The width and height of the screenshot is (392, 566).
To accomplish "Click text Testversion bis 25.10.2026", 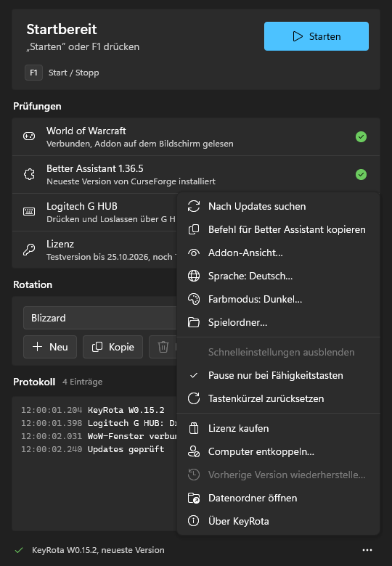I will tap(99, 257).
